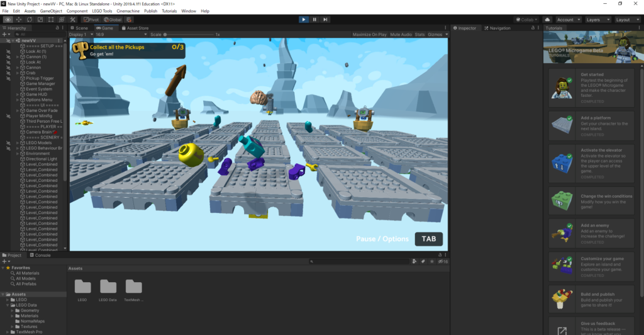
Task: Click the Inspector panel lock icon
Action: 533,28
